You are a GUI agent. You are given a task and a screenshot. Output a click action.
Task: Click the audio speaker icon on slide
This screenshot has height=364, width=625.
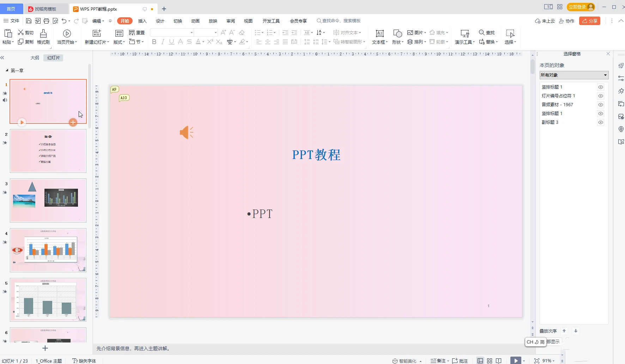coord(187,133)
